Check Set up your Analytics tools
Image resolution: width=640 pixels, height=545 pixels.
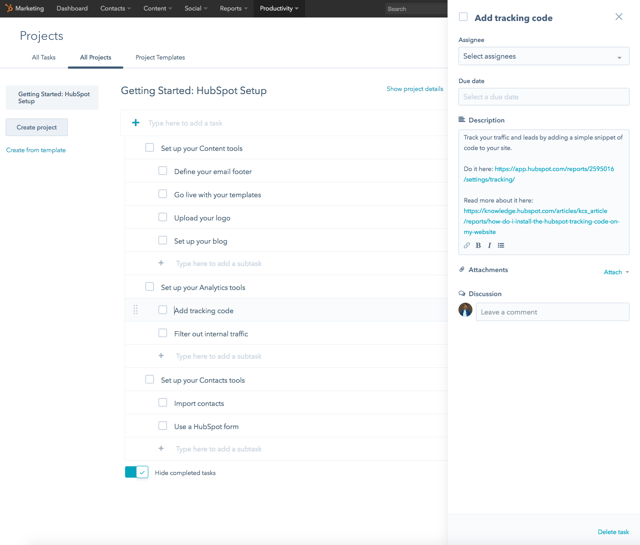coord(150,287)
